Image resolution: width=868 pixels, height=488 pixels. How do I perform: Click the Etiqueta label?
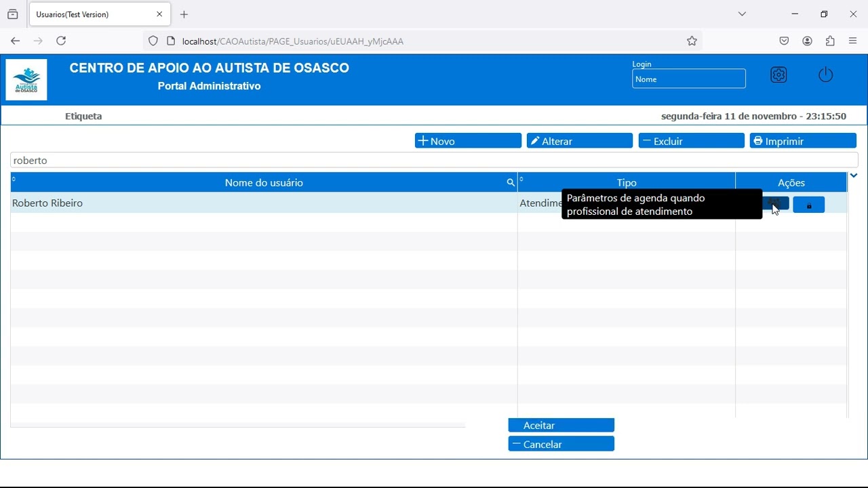tap(83, 117)
